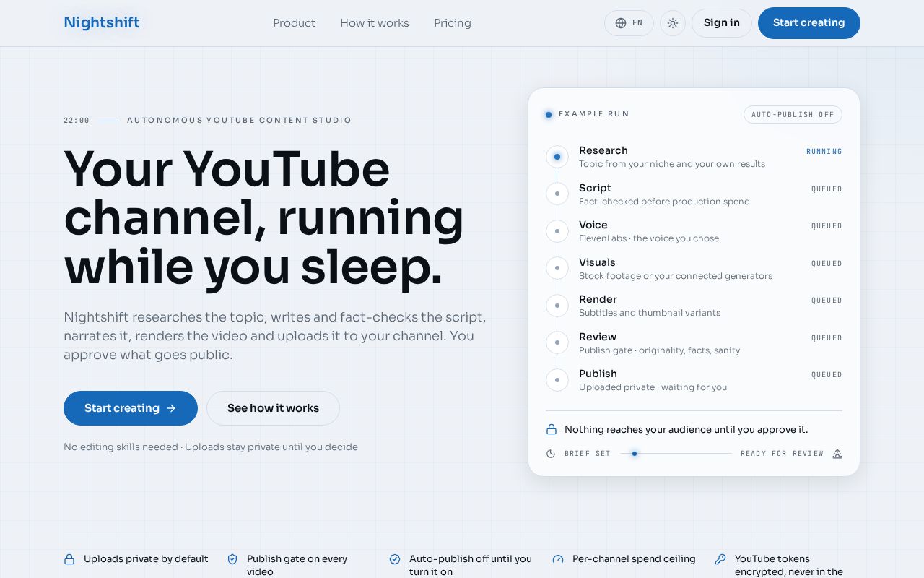Click the Nightshift logo
The width and height of the screenshot is (924, 578).
coord(102,22)
